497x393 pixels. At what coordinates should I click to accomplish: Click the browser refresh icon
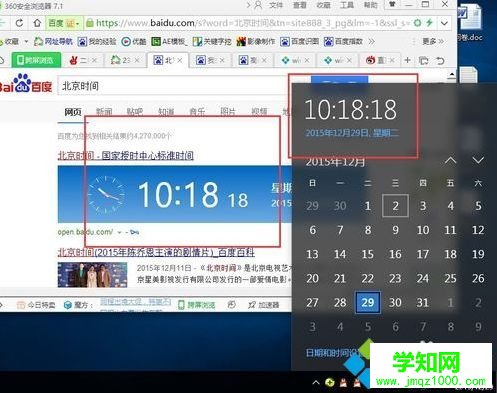click(19, 23)
